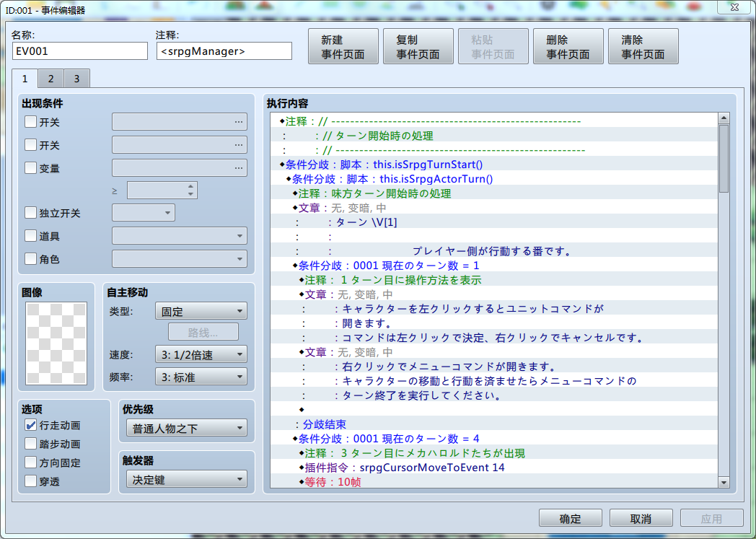Select the text line ターン \V[1]
This screenshot has height=539, width=756.
494,222
